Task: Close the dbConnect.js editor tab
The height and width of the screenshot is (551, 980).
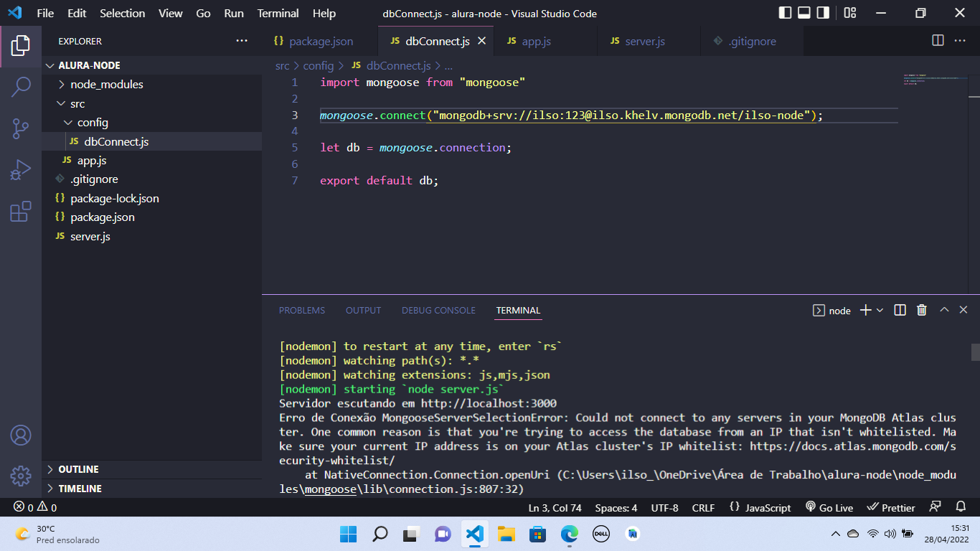Action: [482, 41]
